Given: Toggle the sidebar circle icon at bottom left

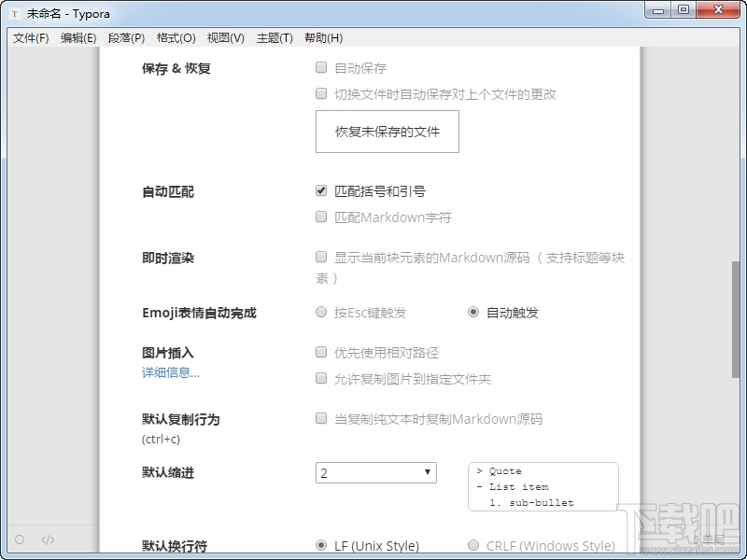Looking at the screenshot, I should coord(20,539).
